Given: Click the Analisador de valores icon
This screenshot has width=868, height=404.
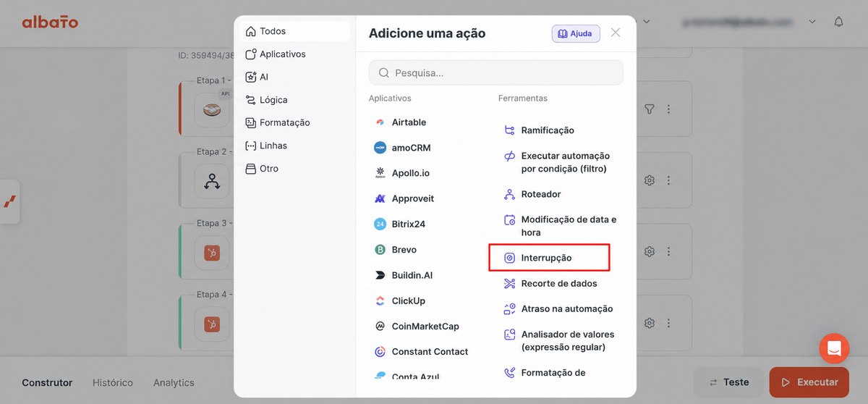Looking at the screenshot, I should click(509, 335).
